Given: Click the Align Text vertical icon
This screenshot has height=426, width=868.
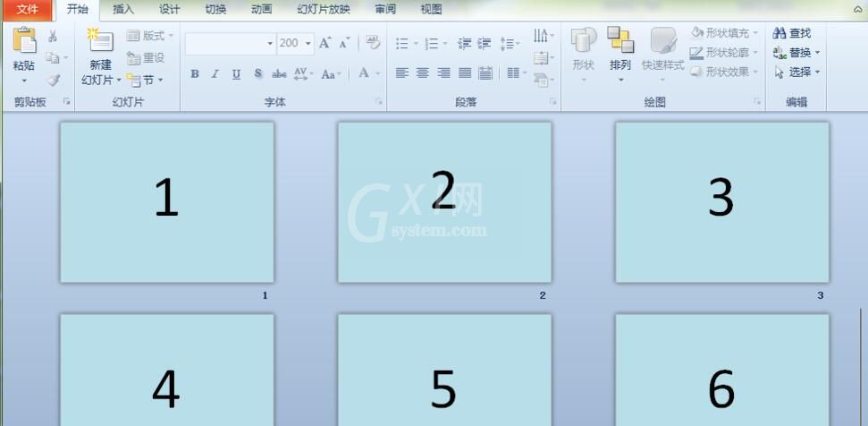Looking at the screenshot, I should pyautogui.click(x=541, y=58).
